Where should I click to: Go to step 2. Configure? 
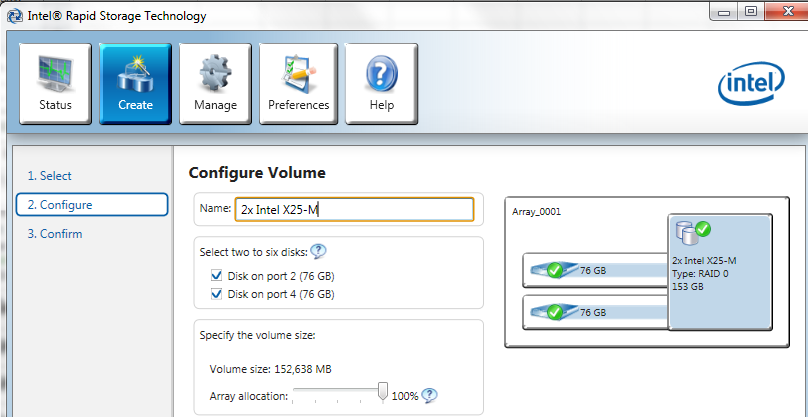point(92,205)
